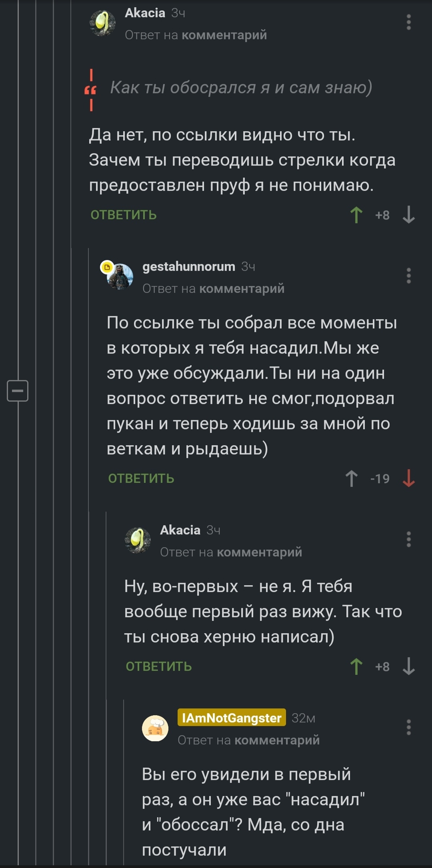Image resolution: width=432 pixels, height=868 pixels.
Task: Upvote Akacia's comment about the proof
Action: (x=356, y=215)
